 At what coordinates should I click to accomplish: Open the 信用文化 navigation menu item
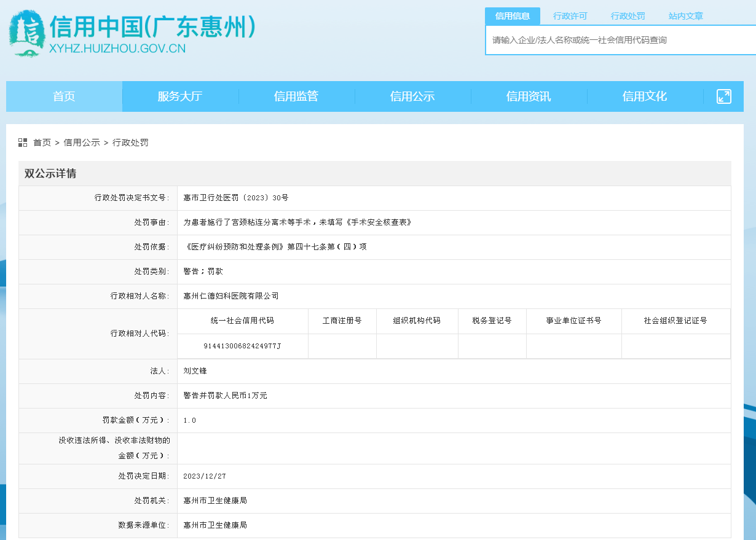coord(645,96)
